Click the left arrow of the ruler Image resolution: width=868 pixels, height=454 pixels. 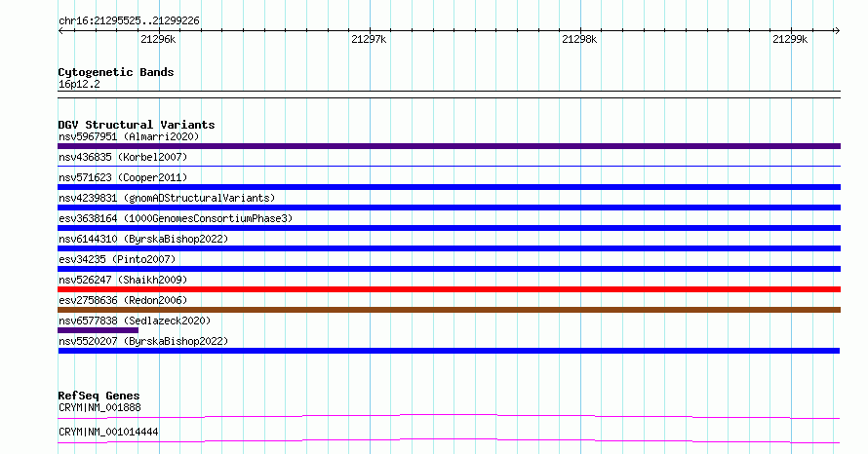click(60, 31)
